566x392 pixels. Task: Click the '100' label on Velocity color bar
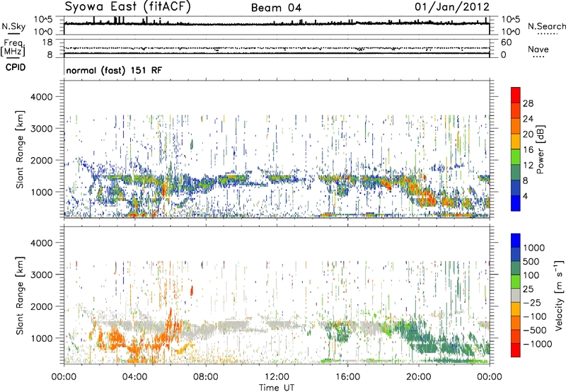tap(531, 275)
